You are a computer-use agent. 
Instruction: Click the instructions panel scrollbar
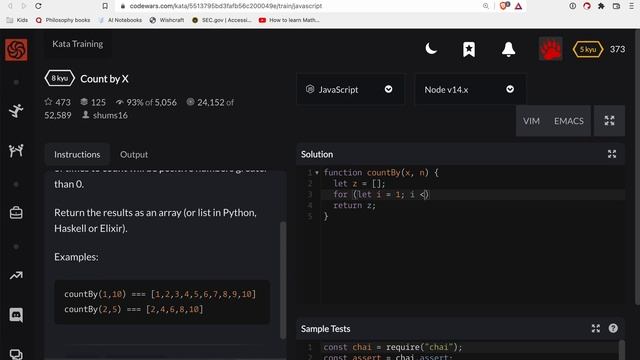283,280
